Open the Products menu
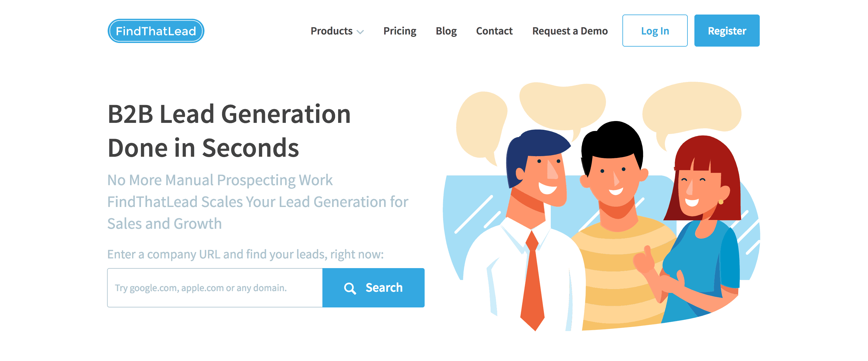This screenshot has width=868, height=361. [x=337, y=31]
